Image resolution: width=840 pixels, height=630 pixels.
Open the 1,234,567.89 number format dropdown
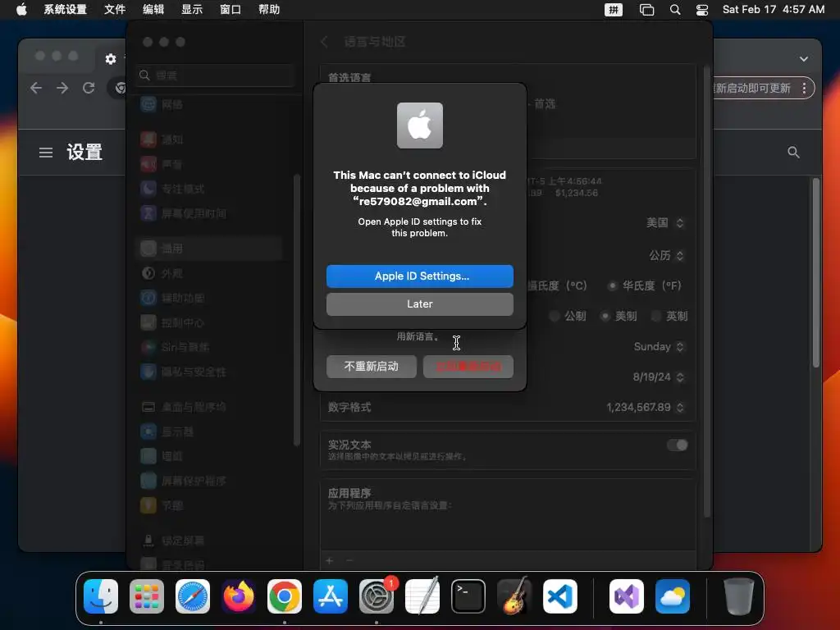pyautogui.click(x=646, y=408)
